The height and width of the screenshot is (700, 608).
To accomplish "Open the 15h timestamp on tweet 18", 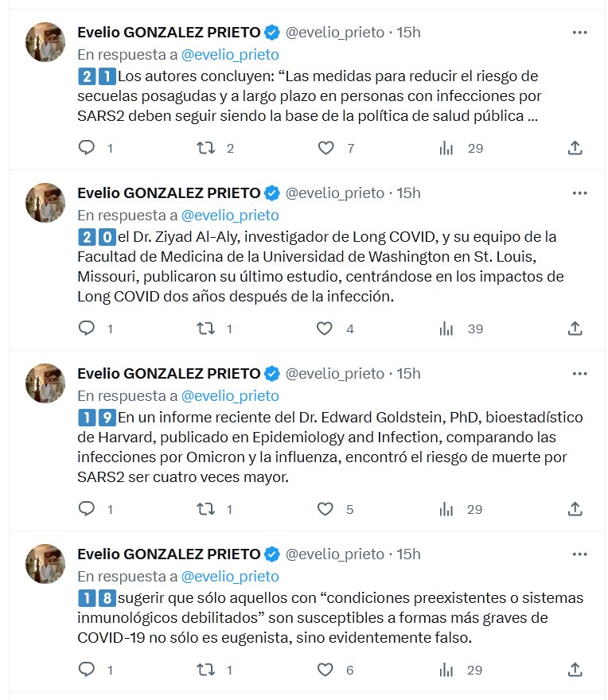I will point(408,554).
